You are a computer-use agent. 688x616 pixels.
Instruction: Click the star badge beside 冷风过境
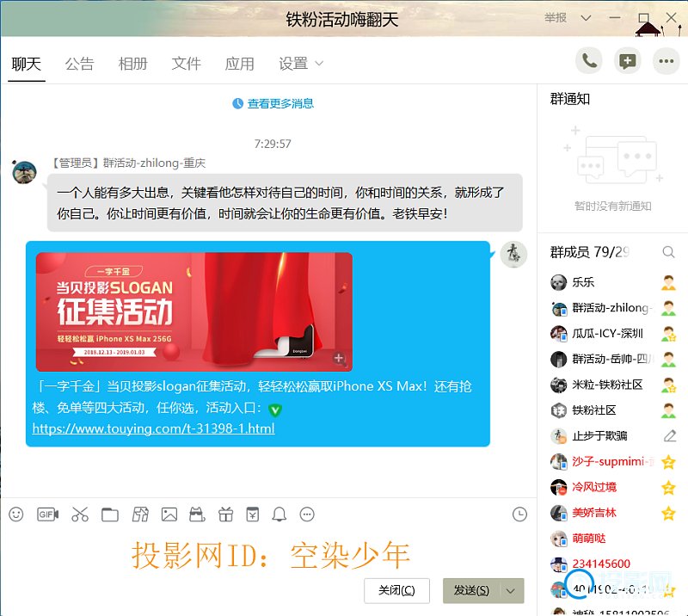pos(668,487)
